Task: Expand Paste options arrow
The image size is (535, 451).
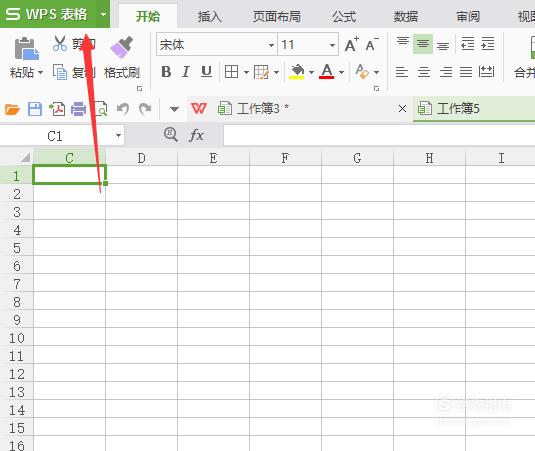Action: coord(40,72)
